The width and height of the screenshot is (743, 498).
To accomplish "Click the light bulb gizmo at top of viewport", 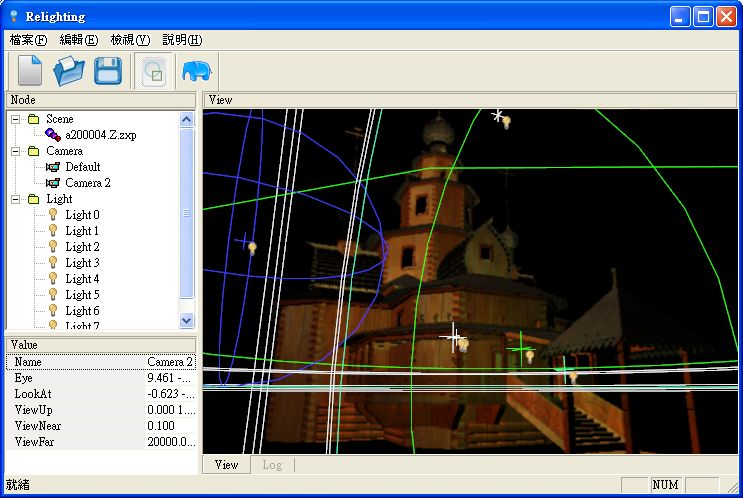I will pyautogui.click(x=507, y=122).
